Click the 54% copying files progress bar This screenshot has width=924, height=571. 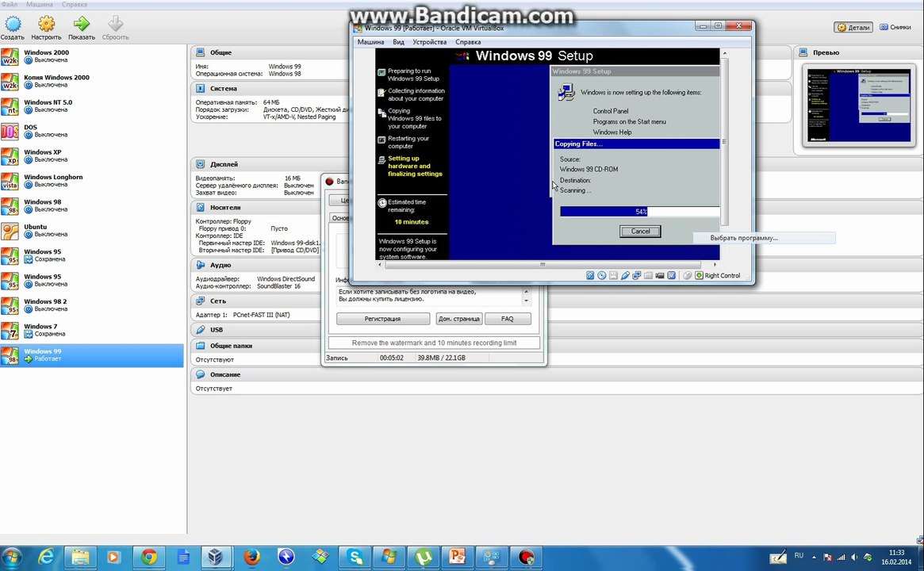click(639, 212)
